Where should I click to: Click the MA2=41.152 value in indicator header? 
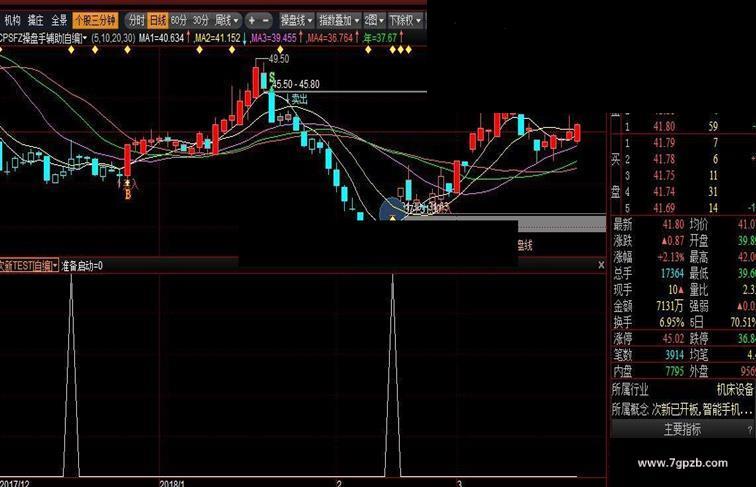click(217, 38)
